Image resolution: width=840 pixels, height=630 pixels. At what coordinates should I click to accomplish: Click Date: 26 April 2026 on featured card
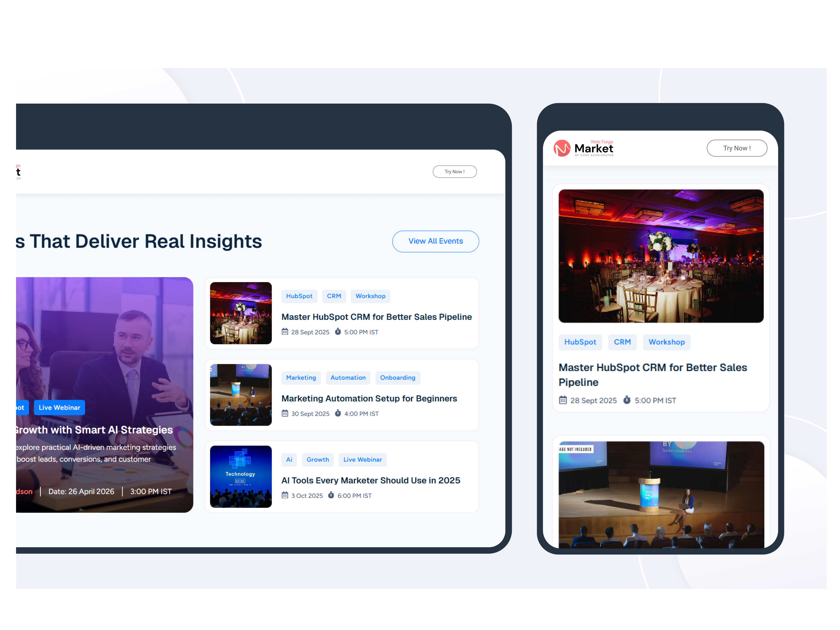click(x=81, y=492)
